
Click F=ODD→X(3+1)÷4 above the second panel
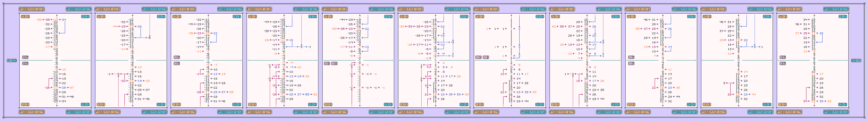coord(154,9)
